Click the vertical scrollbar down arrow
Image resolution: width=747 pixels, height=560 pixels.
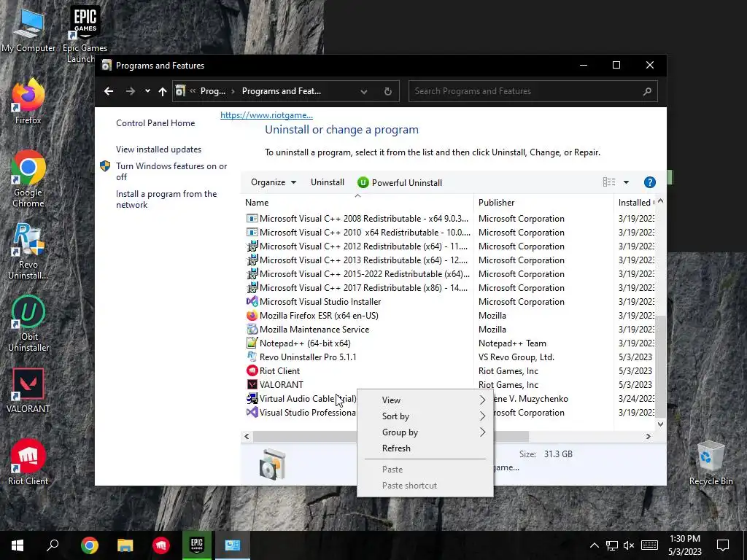point(660,424)
